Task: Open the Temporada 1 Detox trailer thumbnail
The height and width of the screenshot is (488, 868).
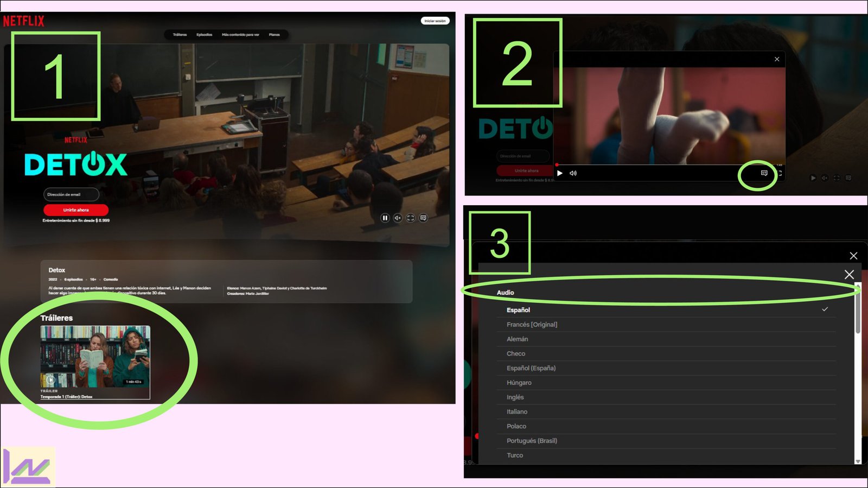Action: (x=95, y=356)
